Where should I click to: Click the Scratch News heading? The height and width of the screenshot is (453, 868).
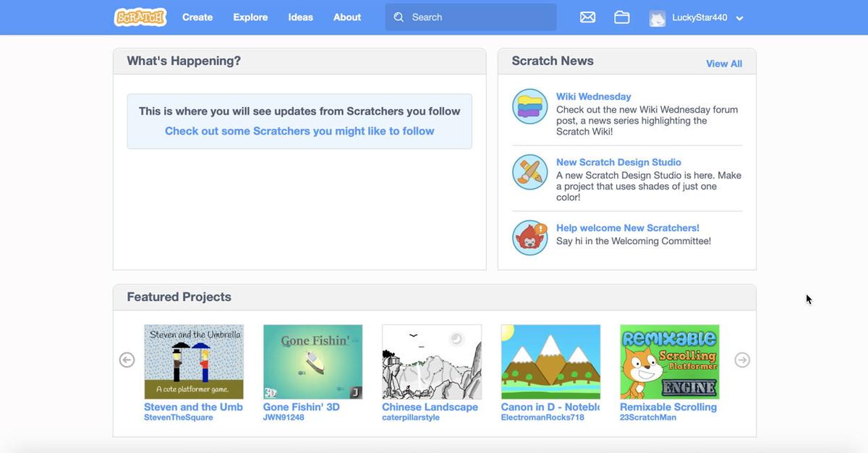[553, 61]
